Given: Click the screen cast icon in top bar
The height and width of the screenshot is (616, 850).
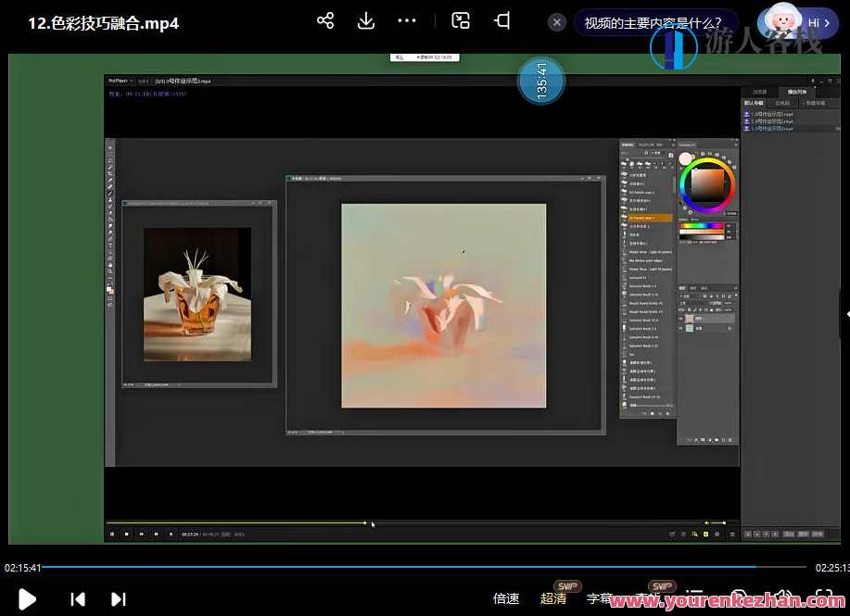Looking at the screenshot, I should pyautogui.click(x=501, y=21).
